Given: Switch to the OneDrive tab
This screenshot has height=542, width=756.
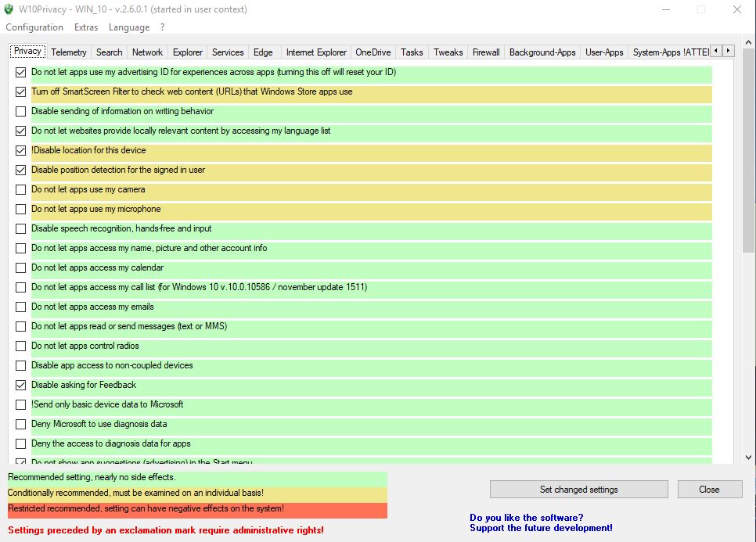Looking at the screenshot, I should [x=373, y=52].
